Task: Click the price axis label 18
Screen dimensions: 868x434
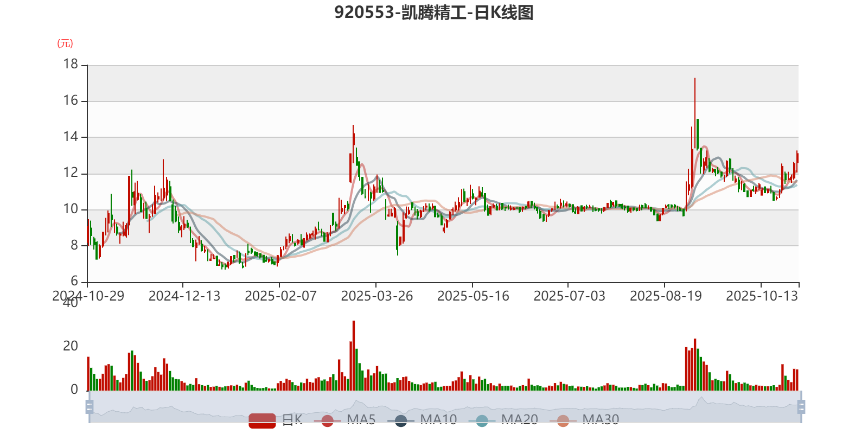Action: point(71,65)
